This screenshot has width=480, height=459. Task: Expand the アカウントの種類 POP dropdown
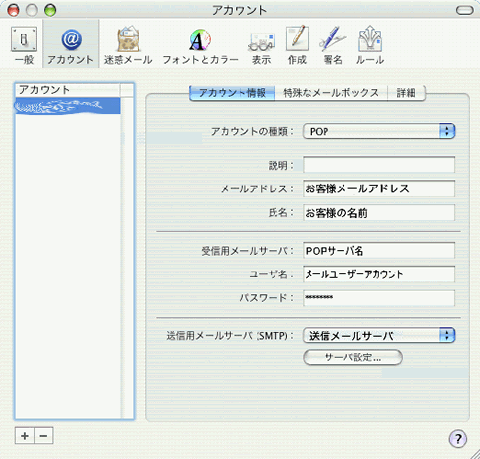[x=379, y=131]
